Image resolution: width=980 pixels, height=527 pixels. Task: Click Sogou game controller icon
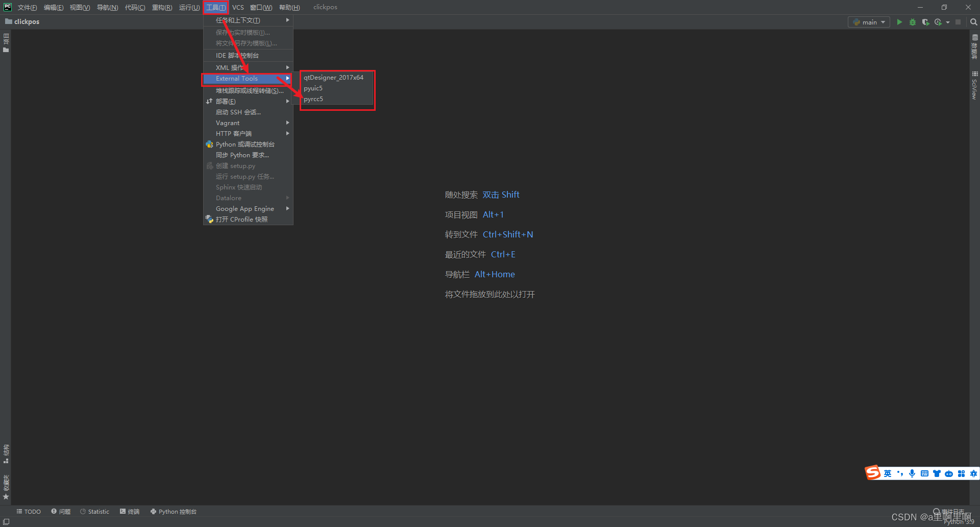click(x=949, y=473)
